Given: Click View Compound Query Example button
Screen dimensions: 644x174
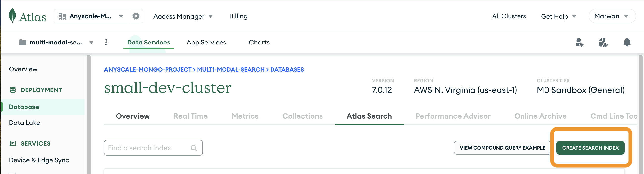Looking at the screenshot, I should pyautogui.click(x=502, y=148).
